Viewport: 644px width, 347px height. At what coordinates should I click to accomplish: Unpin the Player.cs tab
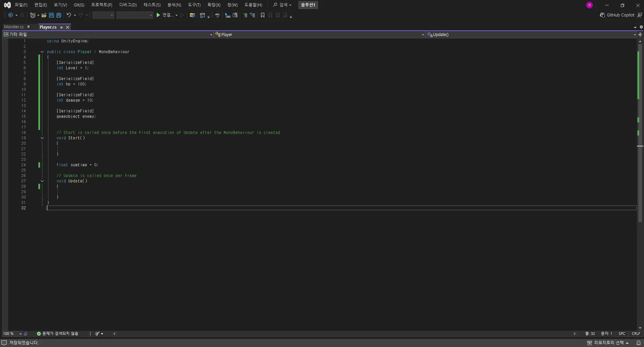pyautogui.click(x=62, y=27)
